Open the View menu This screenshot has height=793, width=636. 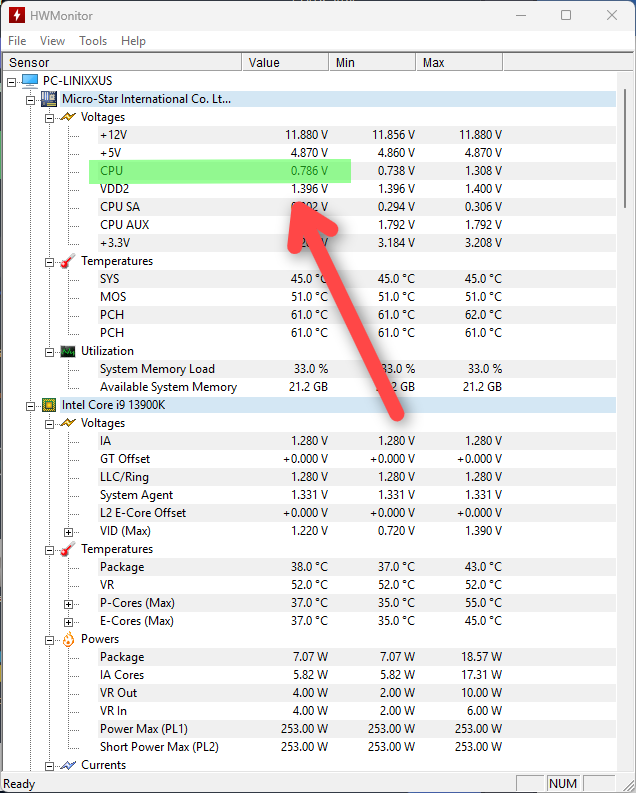53,40
